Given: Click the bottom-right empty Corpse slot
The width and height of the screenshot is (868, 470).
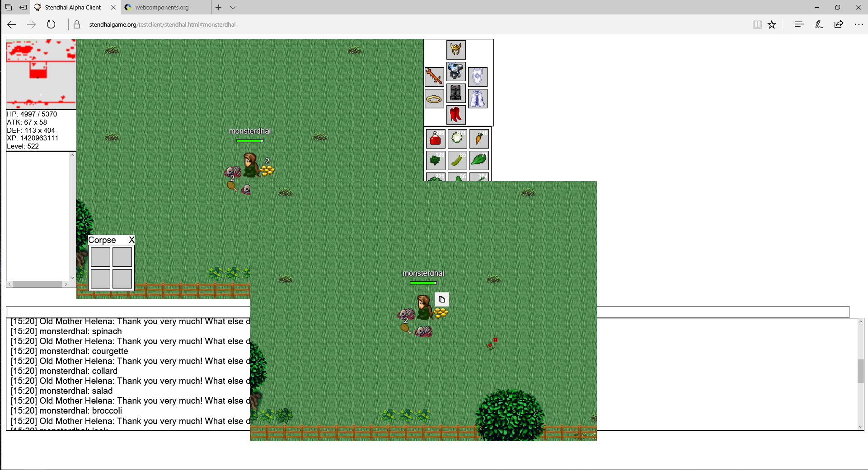Looking at the screenshot, I should (122, 279).
